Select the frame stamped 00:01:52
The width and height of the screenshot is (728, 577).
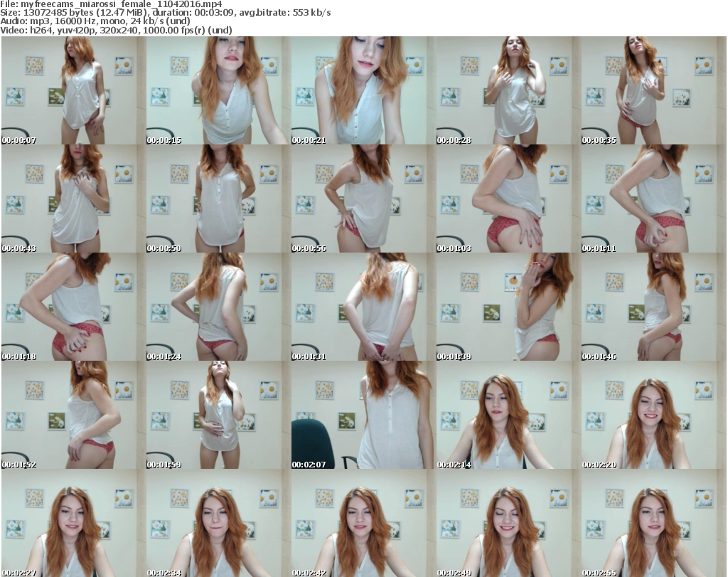pos(73,415)
